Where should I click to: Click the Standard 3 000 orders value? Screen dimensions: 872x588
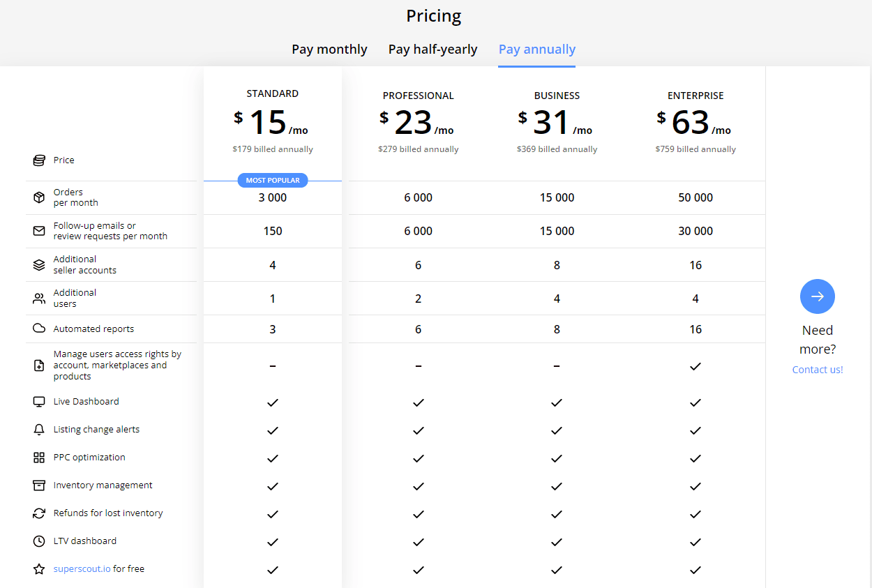coord(273,197)
